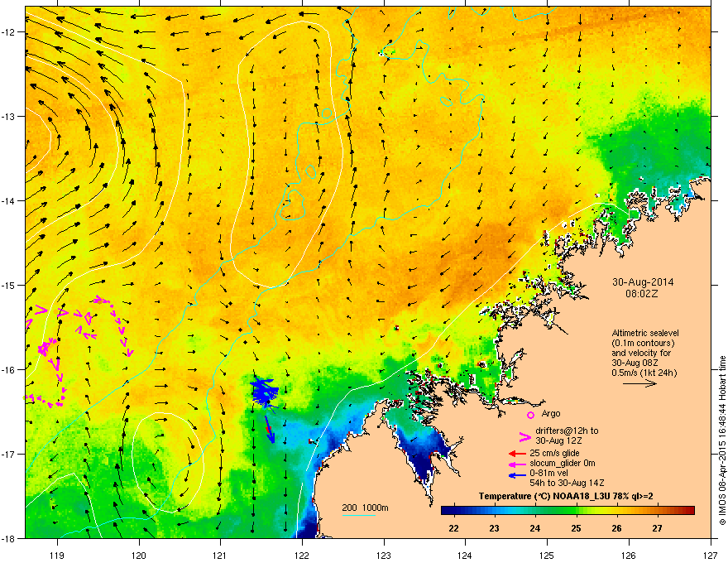
Task: Click the 'slocum_glider 0m' label
Action: click(x=563, y=463)
